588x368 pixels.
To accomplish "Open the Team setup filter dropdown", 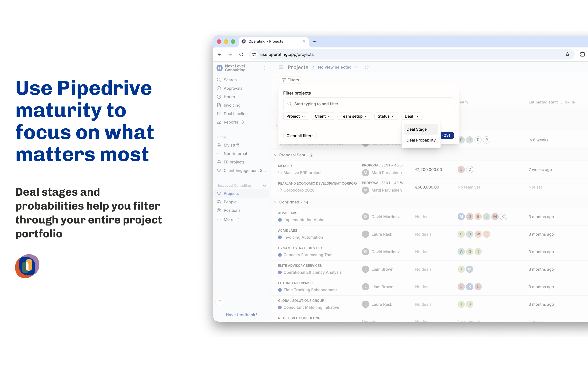I will [354, 116].
